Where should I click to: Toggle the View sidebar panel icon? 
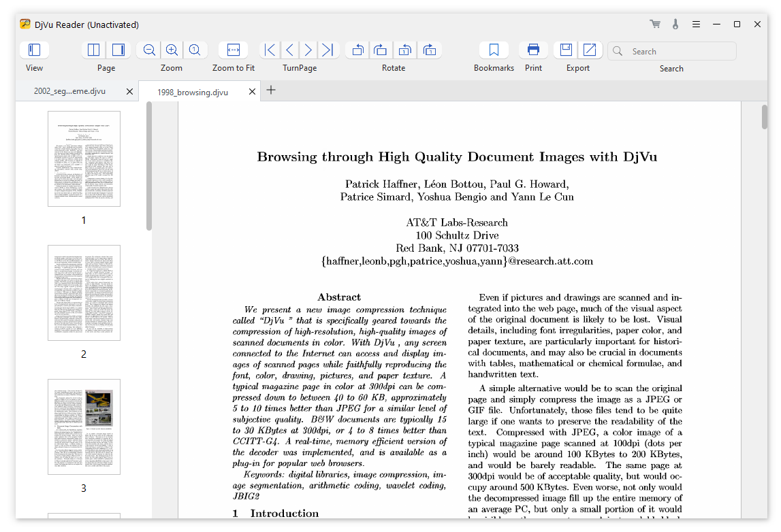pos(34,50)
